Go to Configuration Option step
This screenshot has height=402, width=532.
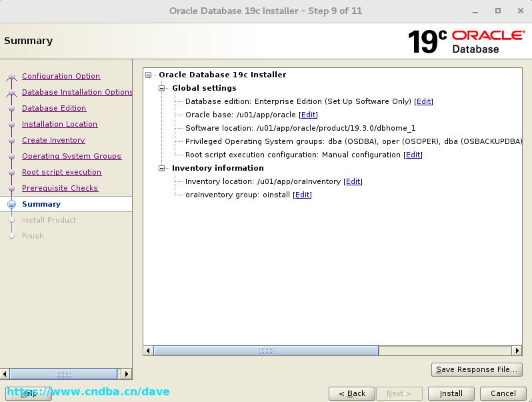click(61, 76)
